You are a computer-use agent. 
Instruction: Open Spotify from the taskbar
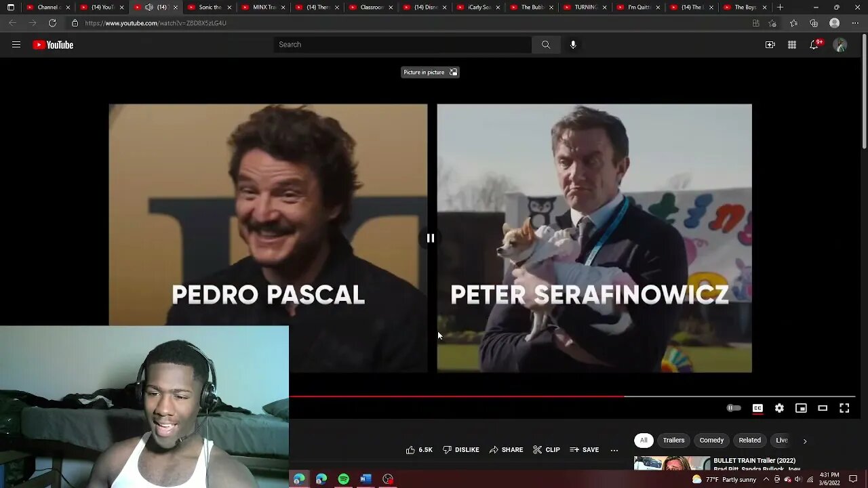pos(344,479)
